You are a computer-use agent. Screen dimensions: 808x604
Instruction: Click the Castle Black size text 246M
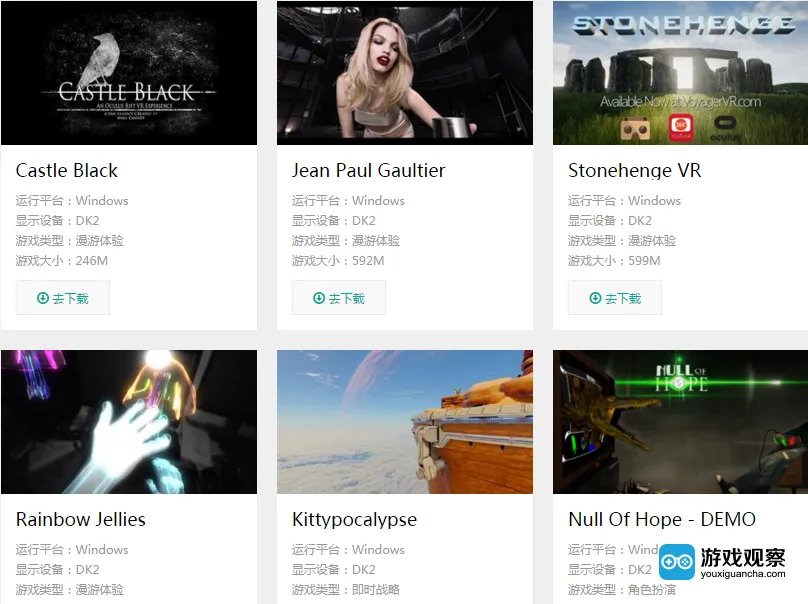(92, 261)
